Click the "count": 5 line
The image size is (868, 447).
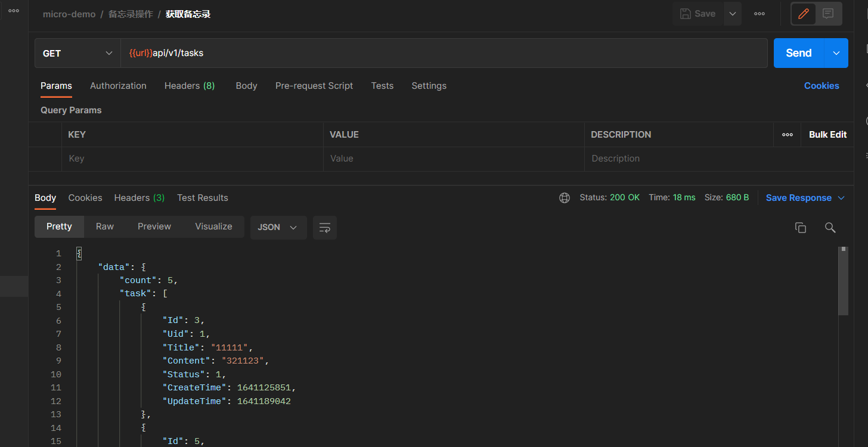pos(149,281)
